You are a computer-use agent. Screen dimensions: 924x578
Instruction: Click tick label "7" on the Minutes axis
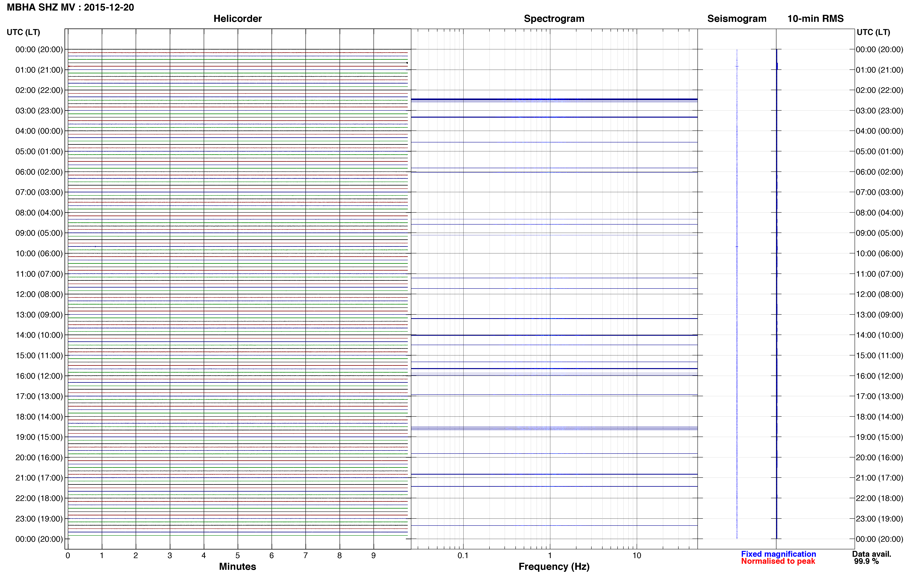(306, 555)
